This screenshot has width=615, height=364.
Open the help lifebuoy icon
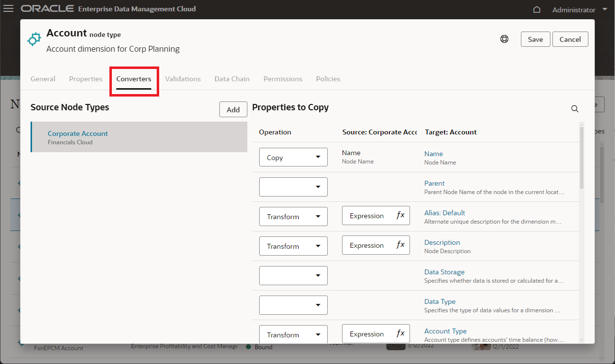click(504, 39)
